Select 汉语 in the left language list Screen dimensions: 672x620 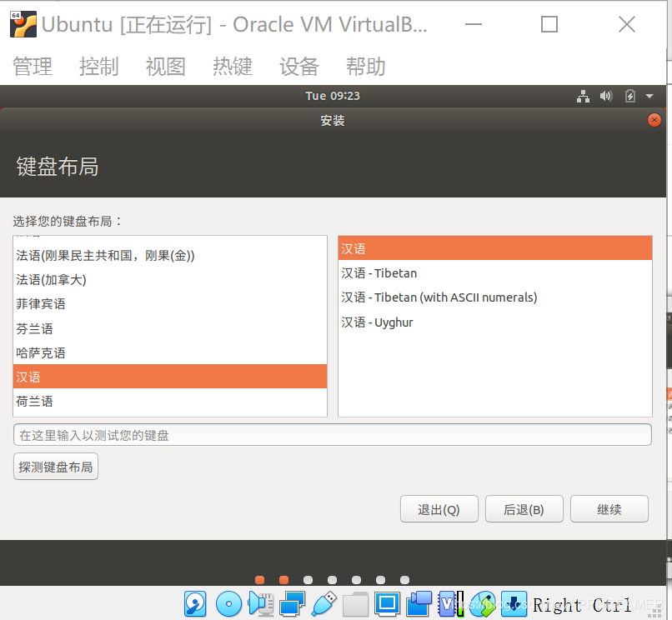point(170,377)
